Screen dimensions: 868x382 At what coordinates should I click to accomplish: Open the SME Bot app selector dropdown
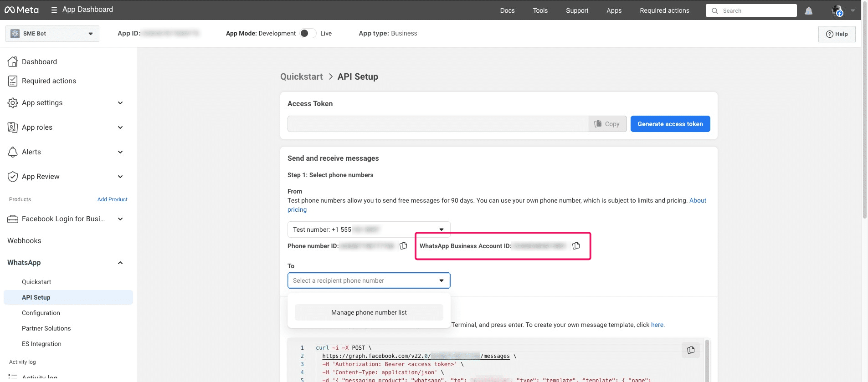pyautogui.click(x=52, y=34)
